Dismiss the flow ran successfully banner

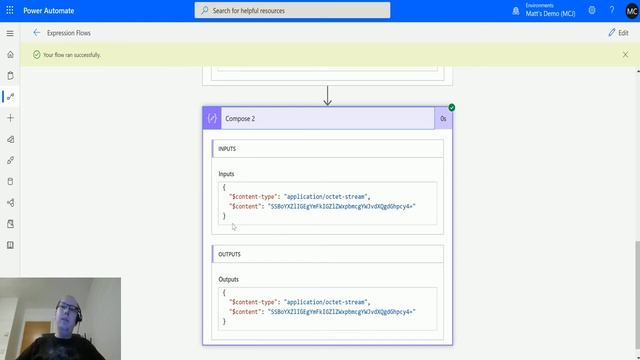pos(625,54)
